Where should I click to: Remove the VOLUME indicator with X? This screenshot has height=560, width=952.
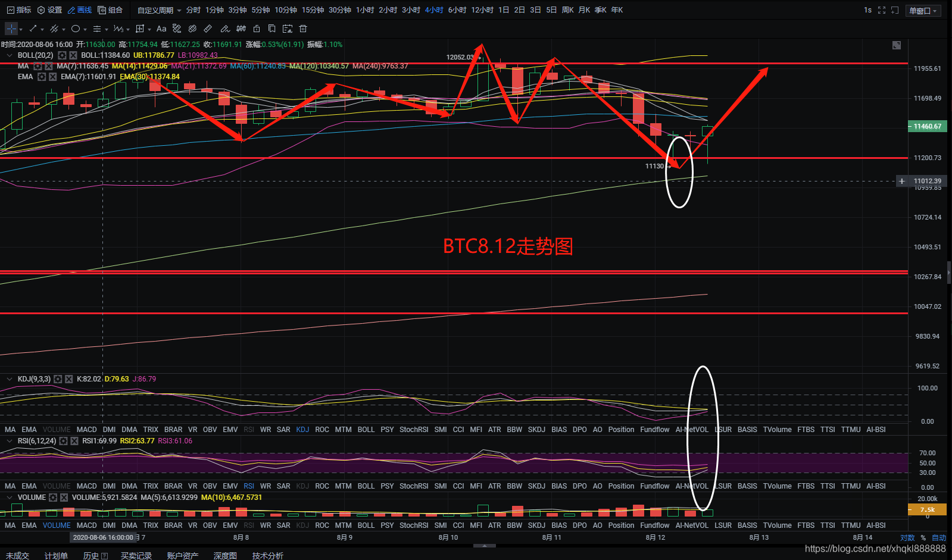pyautogui.click(x=64, y=498)
